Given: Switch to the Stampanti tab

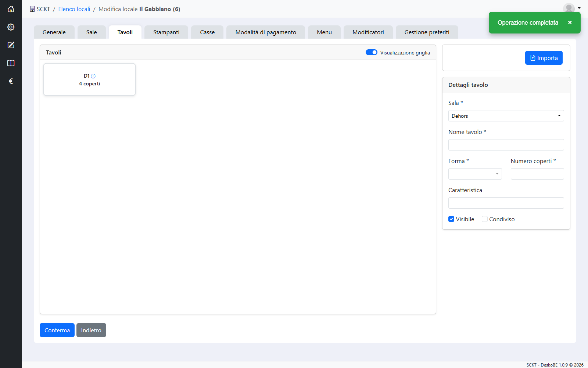Looking at the screenshot, I should pyautogui.click(x=166, y=32).
